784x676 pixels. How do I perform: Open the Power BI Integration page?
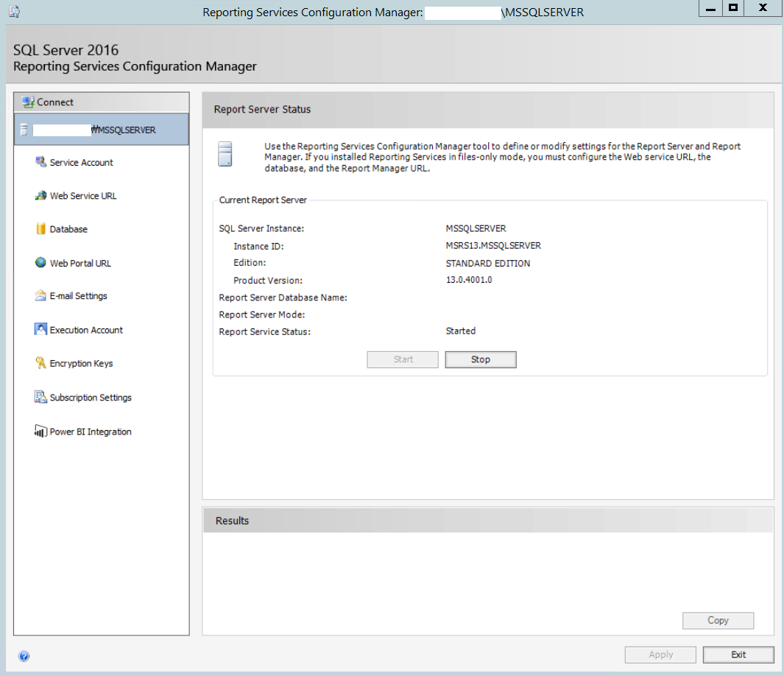point(90,431)
